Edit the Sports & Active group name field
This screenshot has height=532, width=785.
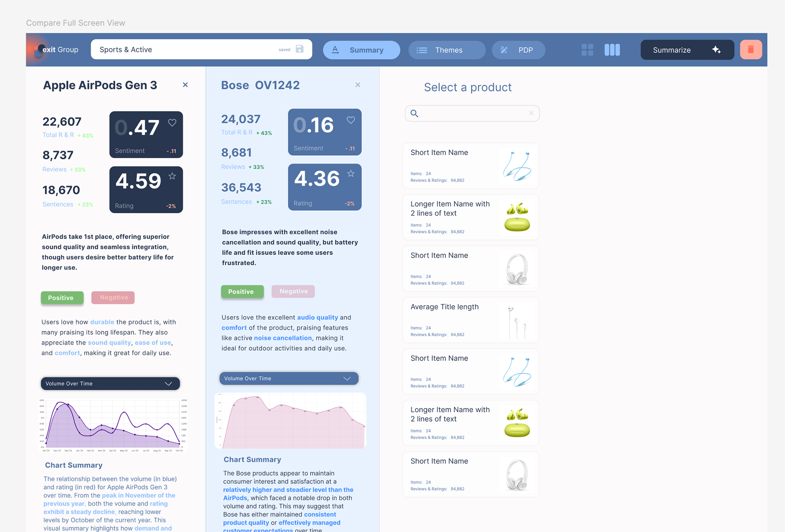202,49
